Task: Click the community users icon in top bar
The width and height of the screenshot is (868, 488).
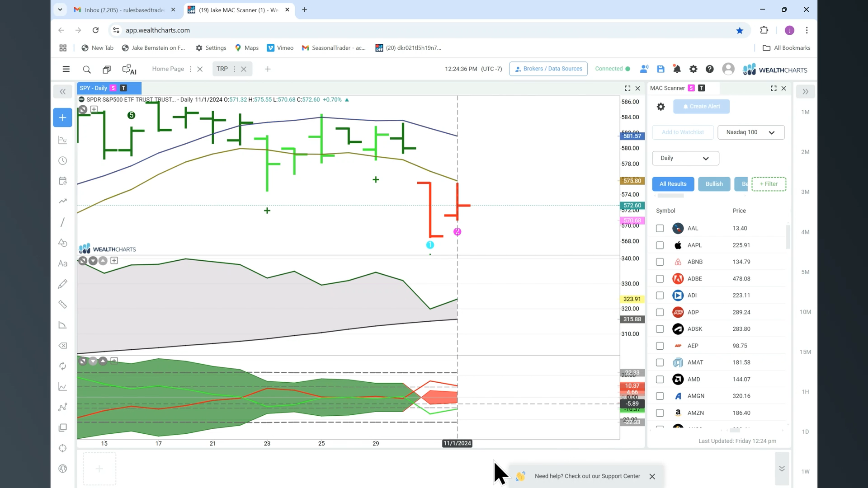Action: [644, 69]
